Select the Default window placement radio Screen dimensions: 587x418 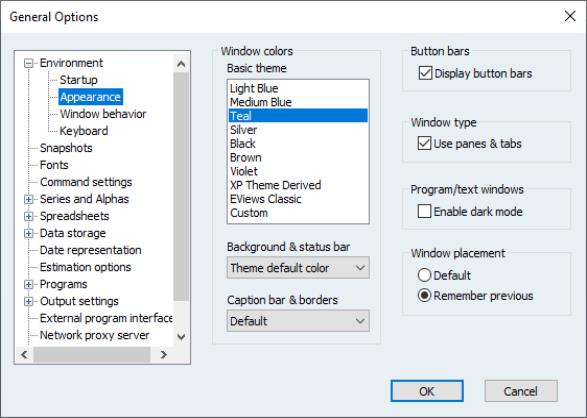pos(424,275)
